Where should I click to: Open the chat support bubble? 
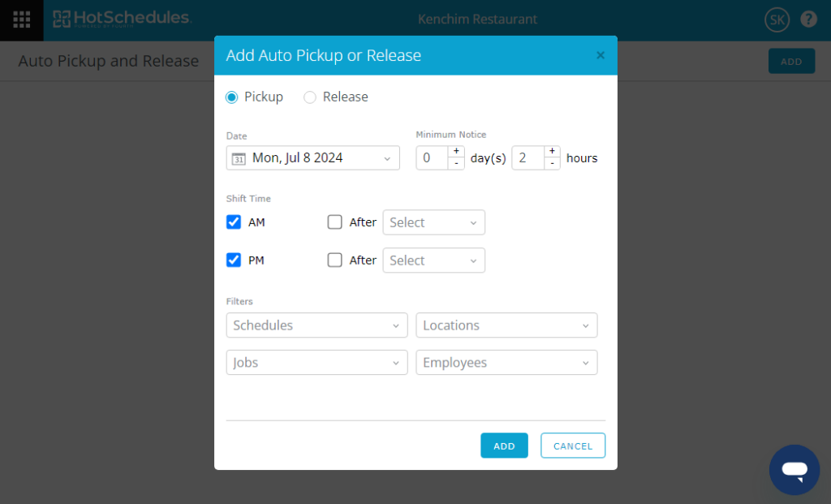[794, 470]
